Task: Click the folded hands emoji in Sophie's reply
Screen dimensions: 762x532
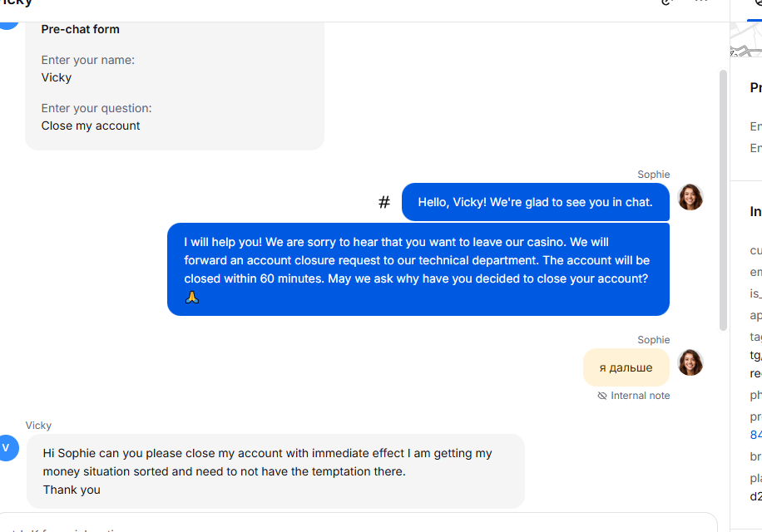Action: click(192, 297)
